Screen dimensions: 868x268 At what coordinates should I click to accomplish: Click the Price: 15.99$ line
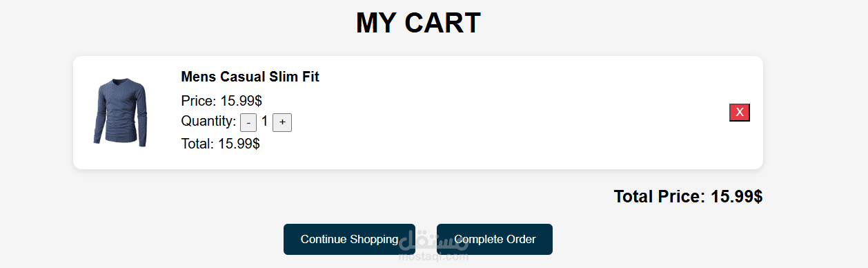point(221,101)
